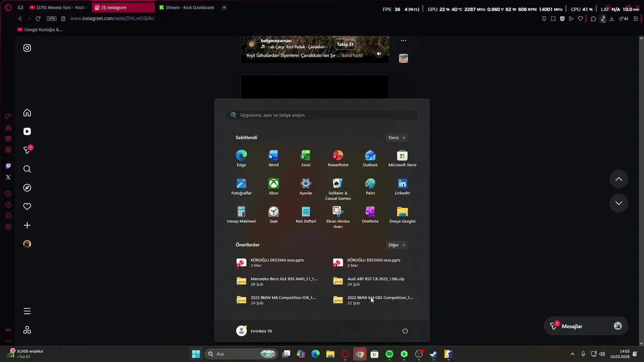This screenshot has width=644, height=362.
Task: Launch Word from Start menu
Action: coord(274,158)
